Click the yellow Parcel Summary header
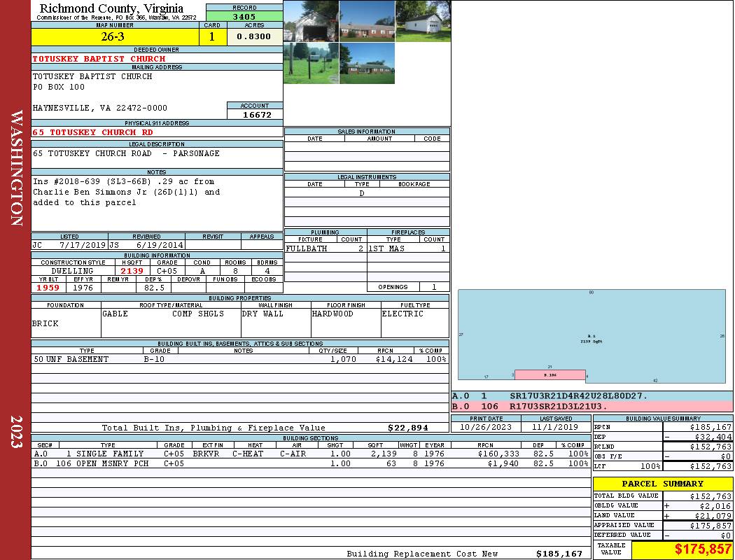 pos(662,484)
